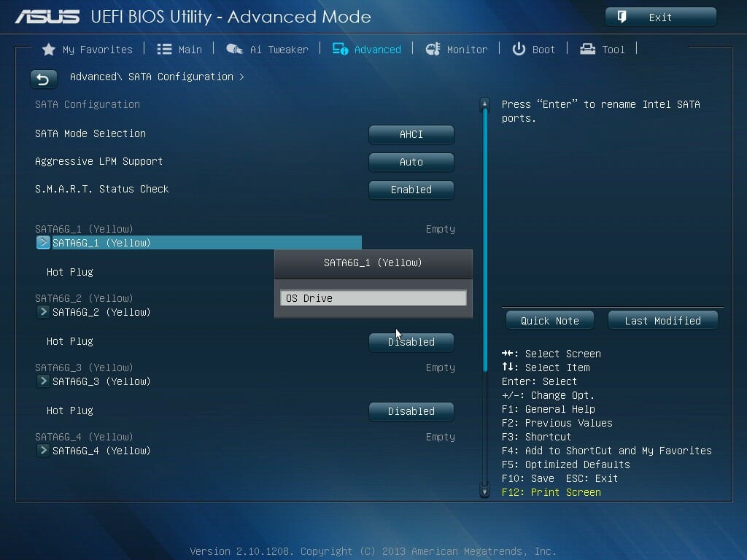Click the Empty status for SATA6G_4
Image resolution: width=747 pixels, height=560 pixels.
(441, 437)
